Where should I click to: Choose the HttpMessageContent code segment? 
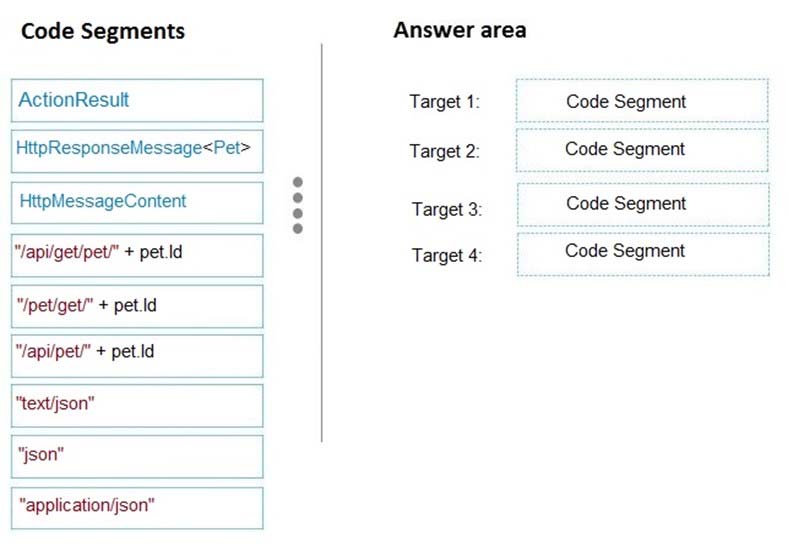[137, 203]
